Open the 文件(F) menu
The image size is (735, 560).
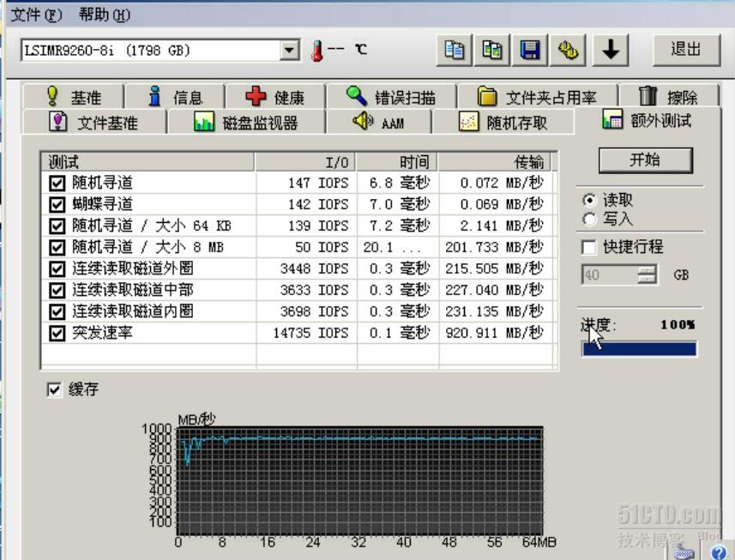pos(36,15)
